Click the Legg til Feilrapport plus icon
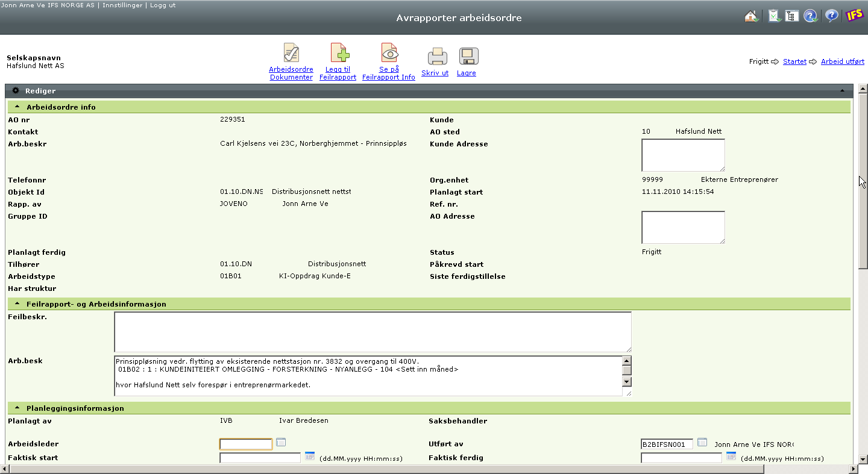Viewport: 868px width, 474px height. [x=339, y=53]
